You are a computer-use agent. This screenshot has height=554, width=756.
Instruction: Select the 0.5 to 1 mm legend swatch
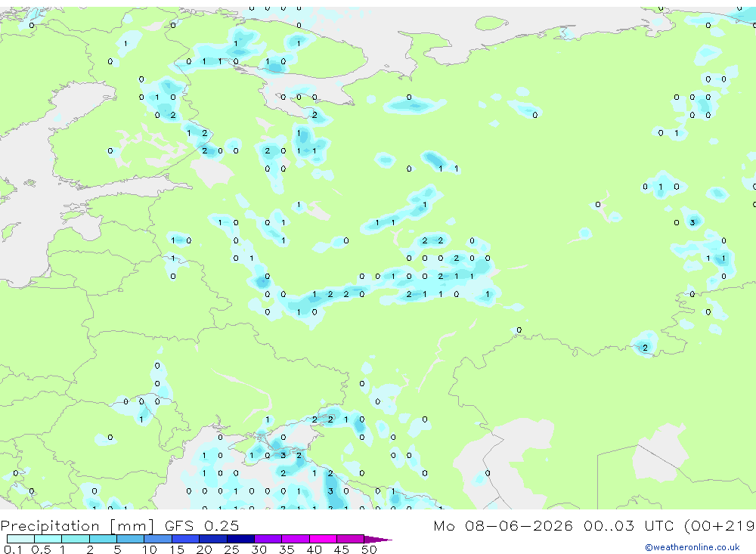pyautogui.click(x=48, y=539)
